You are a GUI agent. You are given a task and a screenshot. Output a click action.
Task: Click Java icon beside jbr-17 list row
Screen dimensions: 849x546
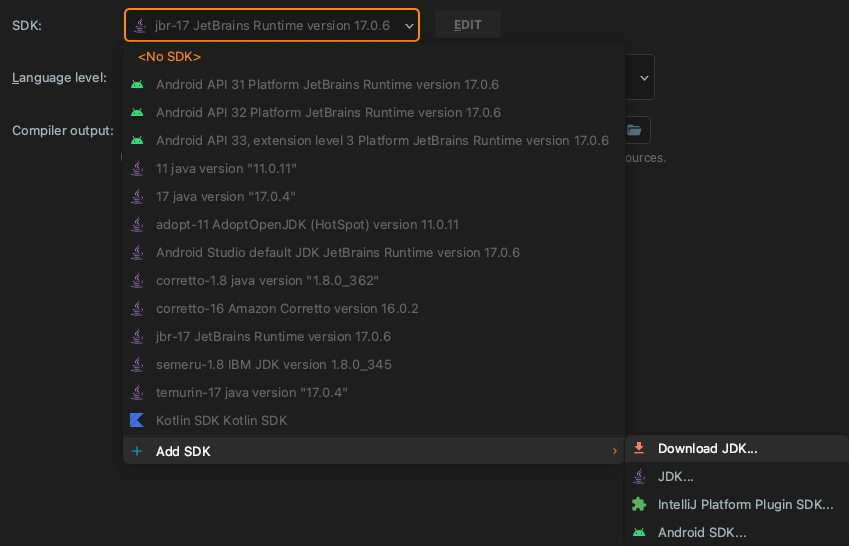[138, 337]
